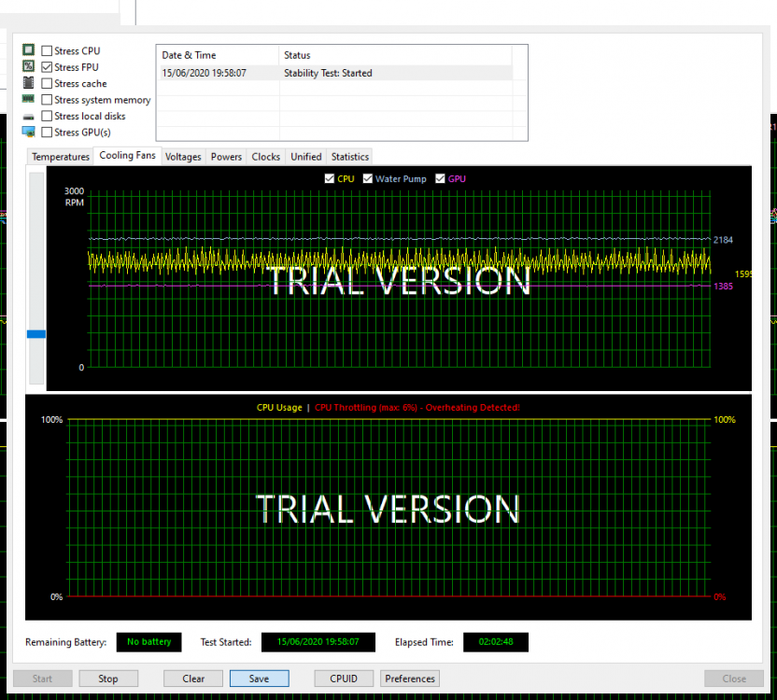Switch to the Temperatures tab
777x700 pixels.
61,157
